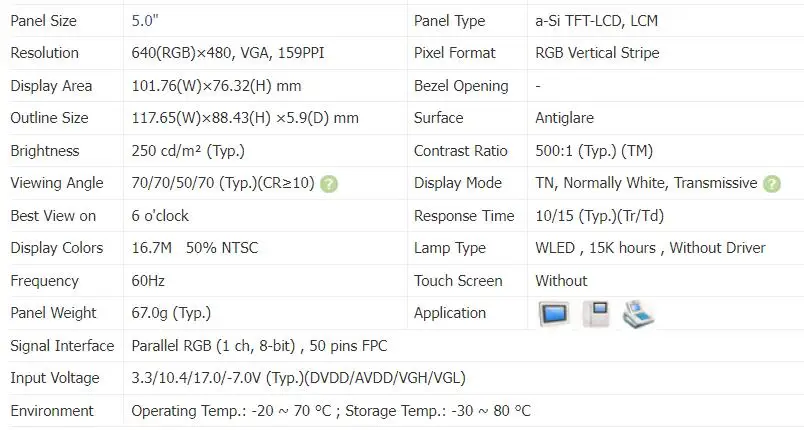
Task: Click the blue monitor application icon
Action: click(x=554, y=313)
